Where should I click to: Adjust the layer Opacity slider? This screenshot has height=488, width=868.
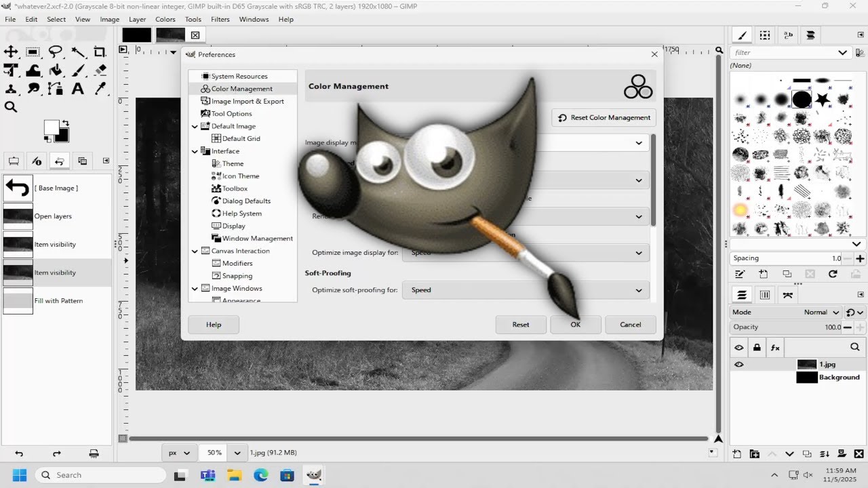pyautogui.click(x=787, y=327)
